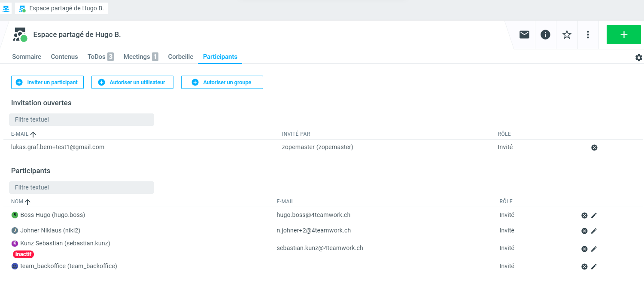Click the open invitations filter field
Image resolution: width=644 pixels, height=284 pixels.
(x=82, y=119)
